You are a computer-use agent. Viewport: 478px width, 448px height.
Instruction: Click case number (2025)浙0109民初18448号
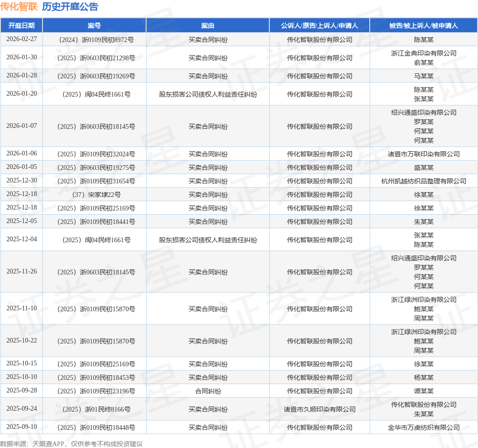[x=96, y=427]
